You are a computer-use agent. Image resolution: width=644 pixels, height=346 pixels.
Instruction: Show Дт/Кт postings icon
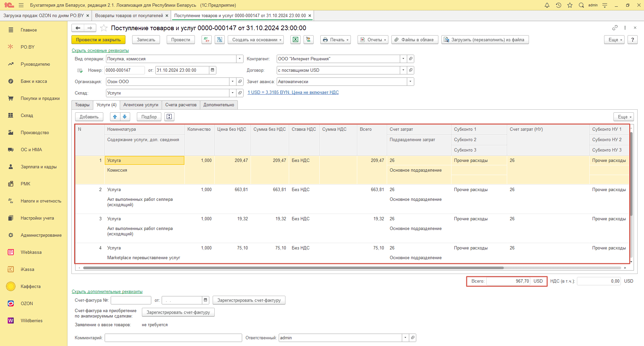[x=207, y=40]
